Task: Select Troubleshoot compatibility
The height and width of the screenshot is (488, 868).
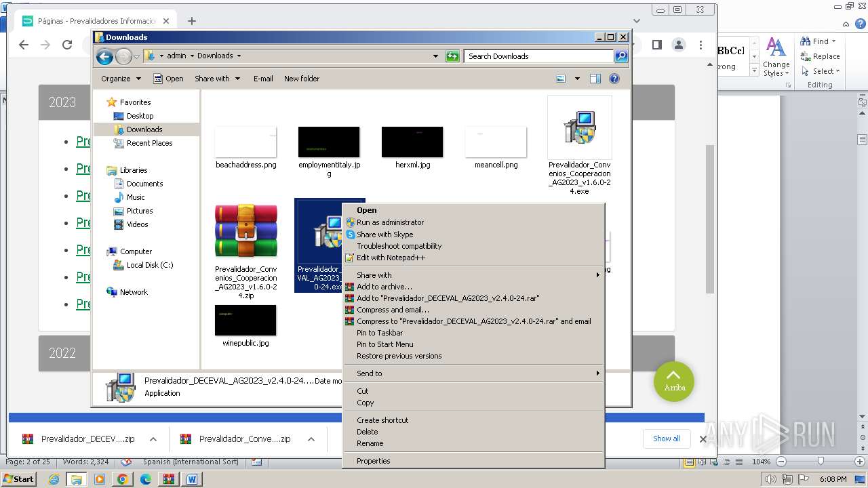Action: 473,246
